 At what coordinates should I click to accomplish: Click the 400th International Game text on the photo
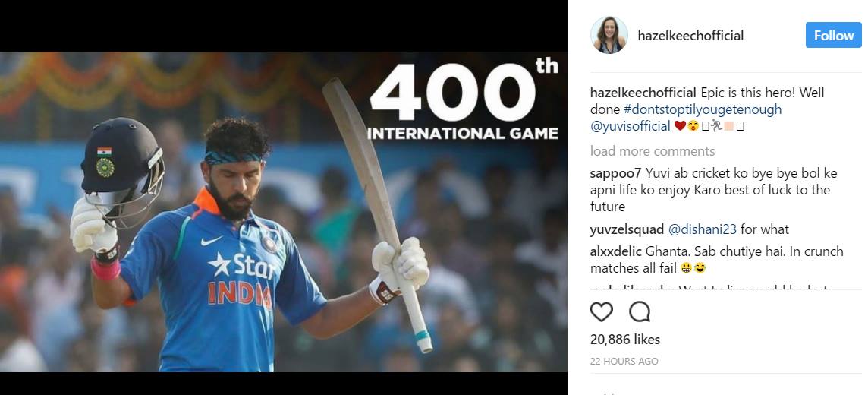(x=464, y=100)
